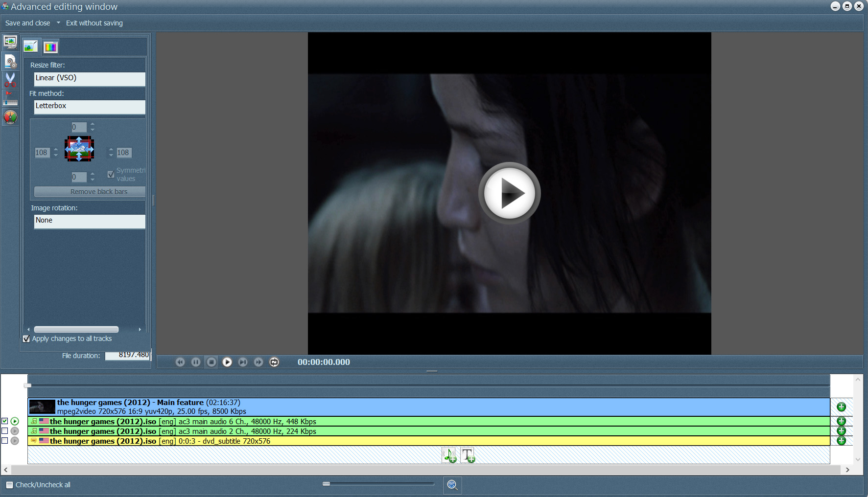Click the small play button in transport bar
This screenshot has width=868, height=497.
click(227, 362)
